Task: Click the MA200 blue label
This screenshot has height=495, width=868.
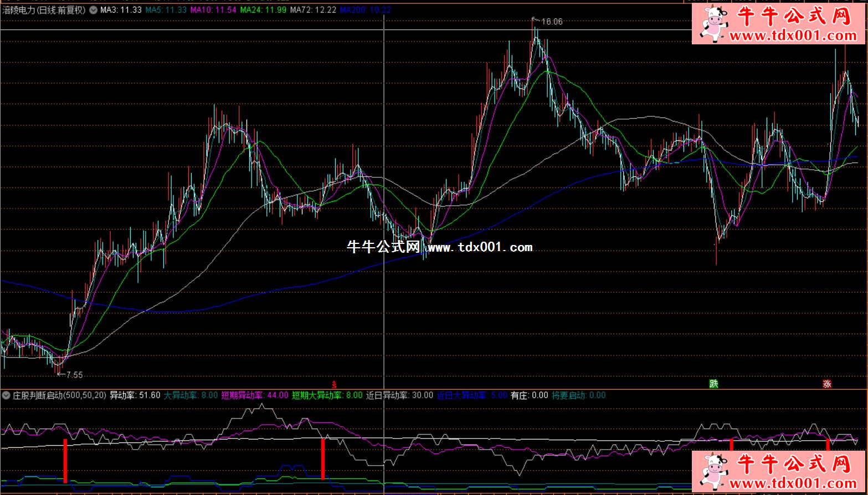Action: coord(366,10)
